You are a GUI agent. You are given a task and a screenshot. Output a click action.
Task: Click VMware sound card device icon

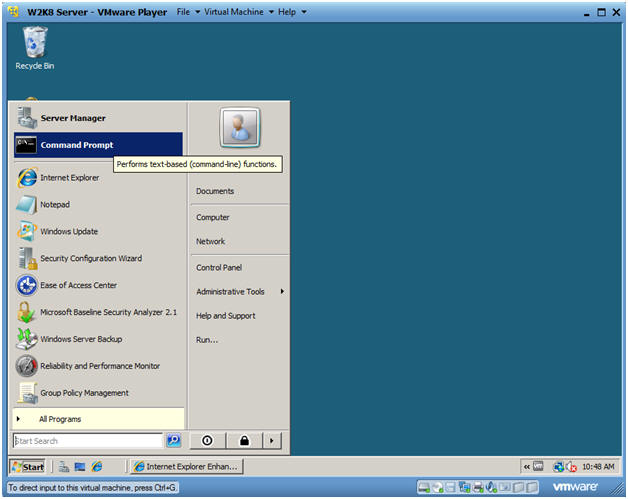pyautogui.click(x=491, y=487)
